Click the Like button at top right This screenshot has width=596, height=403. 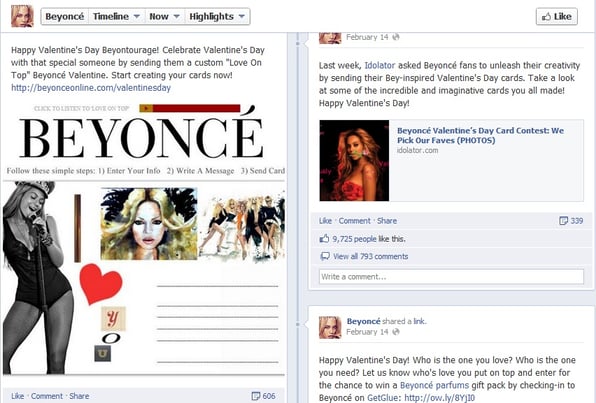click(x=556, y=17)
